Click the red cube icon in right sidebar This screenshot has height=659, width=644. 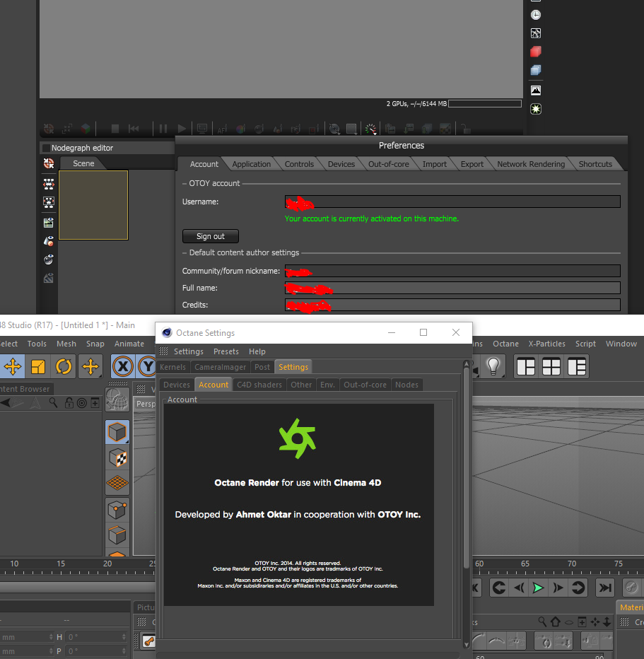536,52
